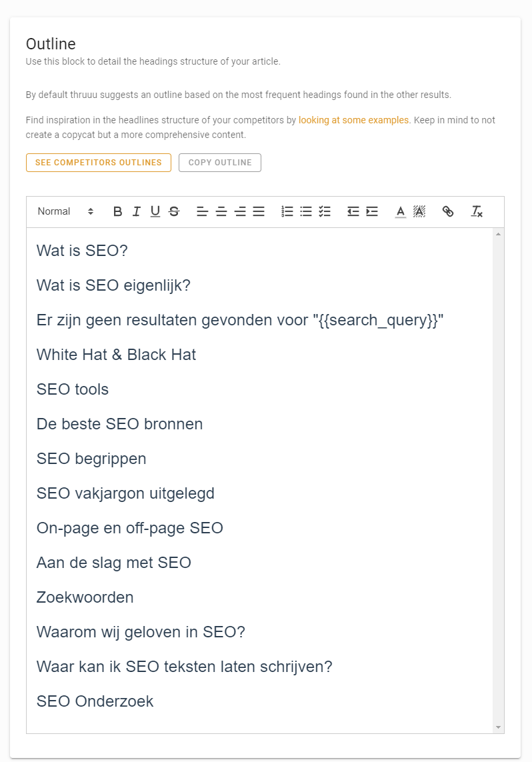
Task: Insert a bulleted list
Action: click(x=306, y=211)
